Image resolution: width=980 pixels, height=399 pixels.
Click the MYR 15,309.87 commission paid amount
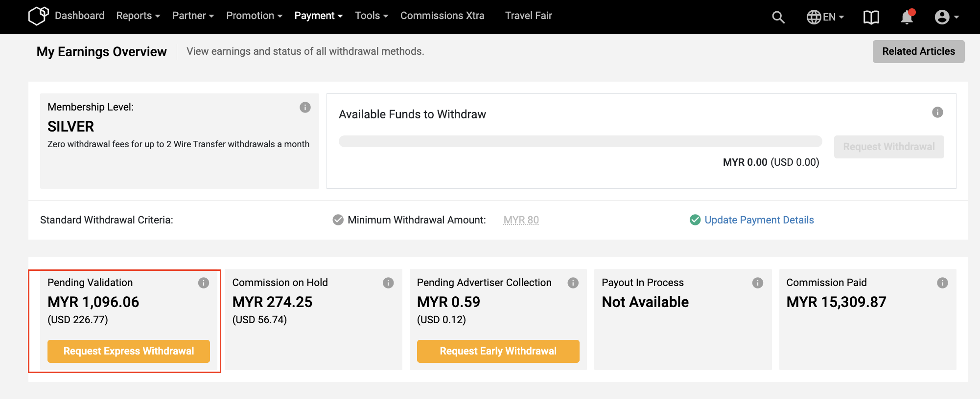click(836, 302)
